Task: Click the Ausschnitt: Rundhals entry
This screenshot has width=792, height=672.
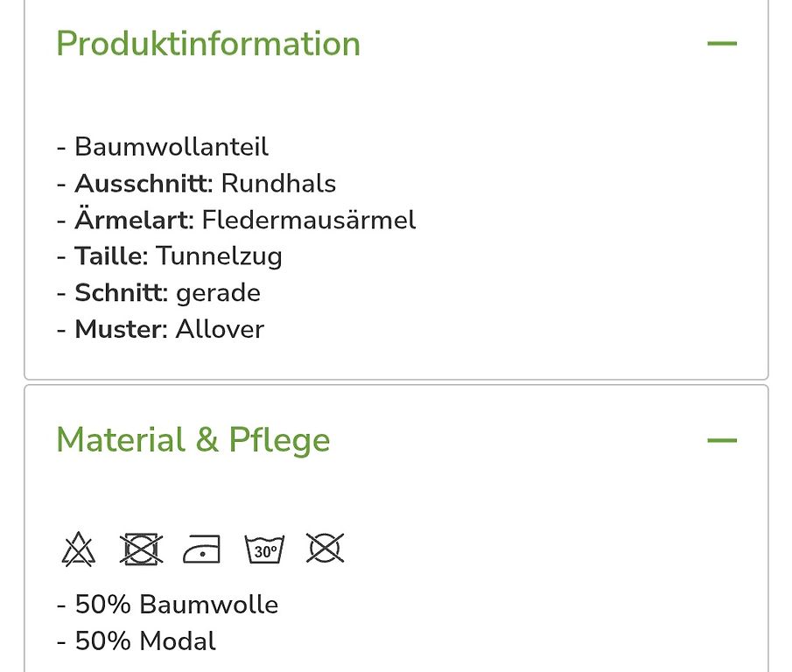Action: tap(197, 183)
